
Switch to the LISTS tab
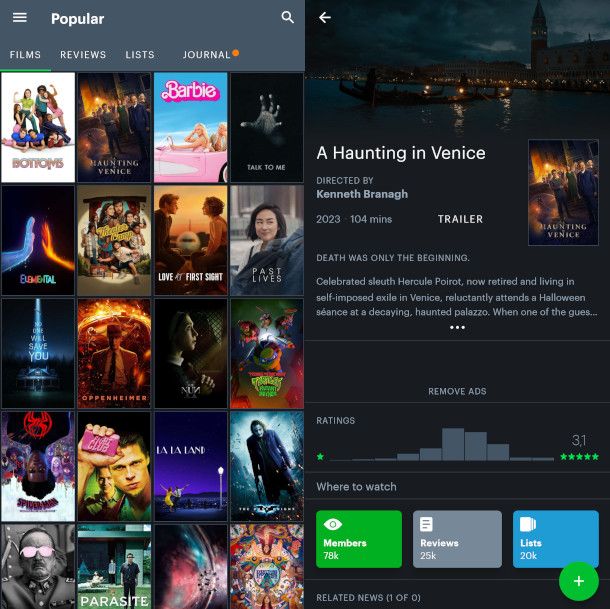click(140, 55)
